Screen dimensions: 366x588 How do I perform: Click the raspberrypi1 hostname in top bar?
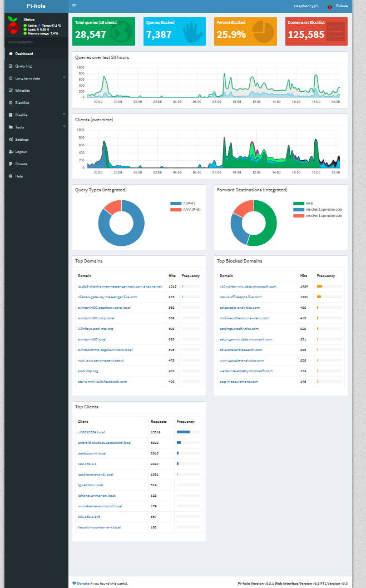coord(305,6)
